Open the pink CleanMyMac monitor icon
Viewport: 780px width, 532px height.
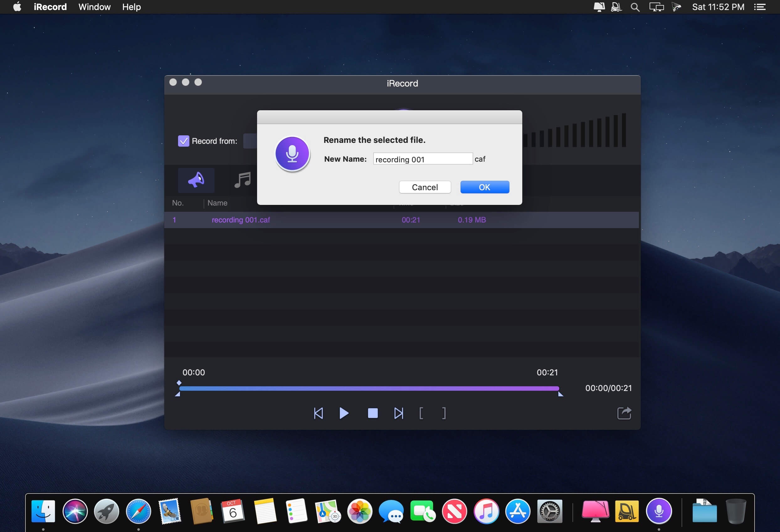(x=595, y=511)
